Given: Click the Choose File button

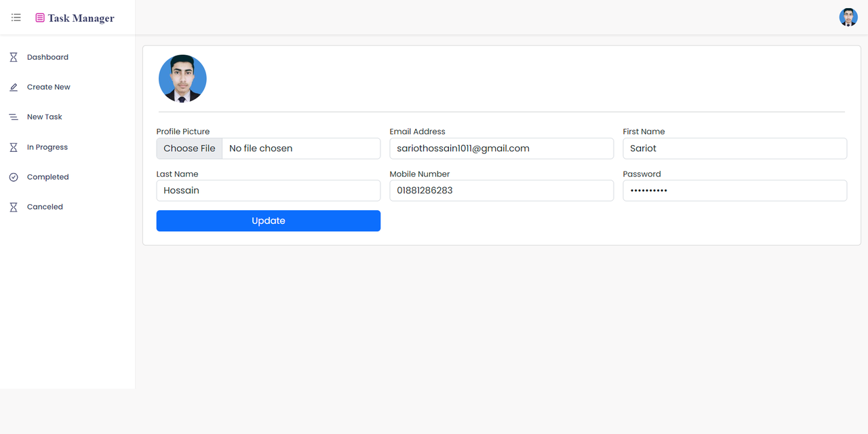Looking at the screenshot, I should [189, 149].
